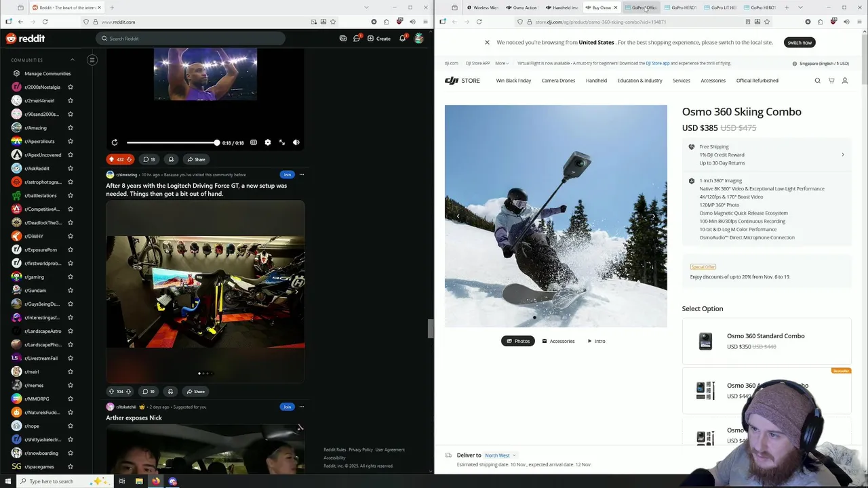Expand the DJI More dropdown

point(502,63)
